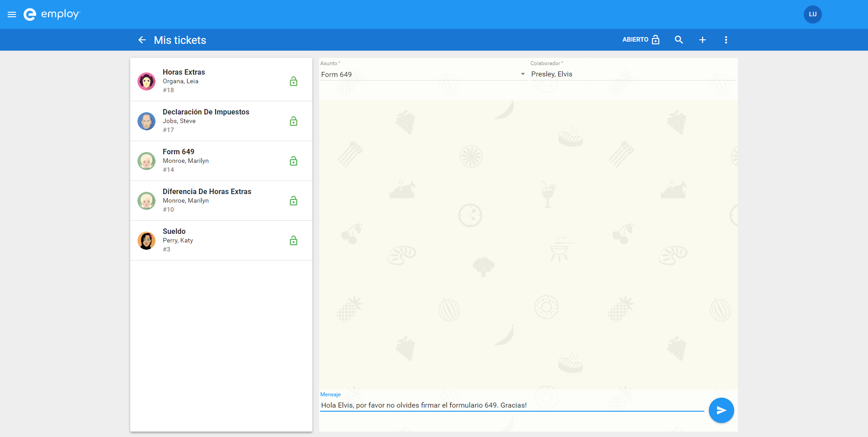Open the hamburger navigation menu
868x437 pixels.
tap(12, 14)
